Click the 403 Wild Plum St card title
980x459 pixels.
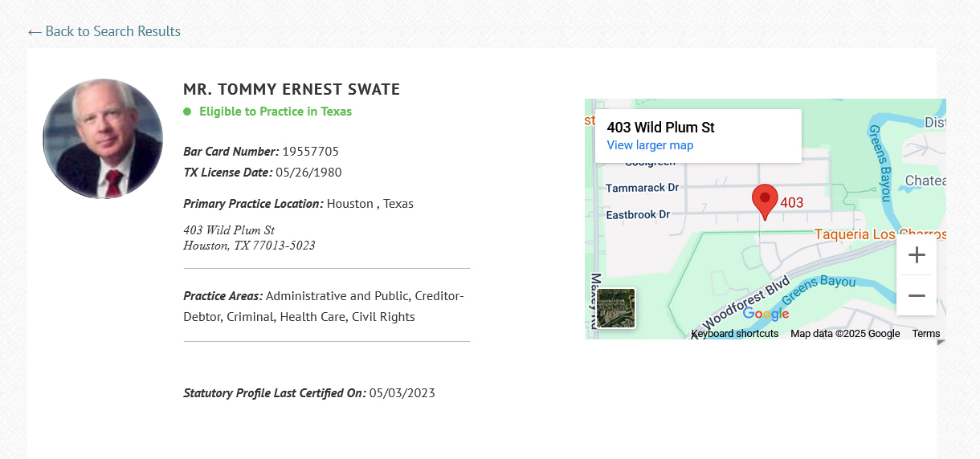click(660, 127)
